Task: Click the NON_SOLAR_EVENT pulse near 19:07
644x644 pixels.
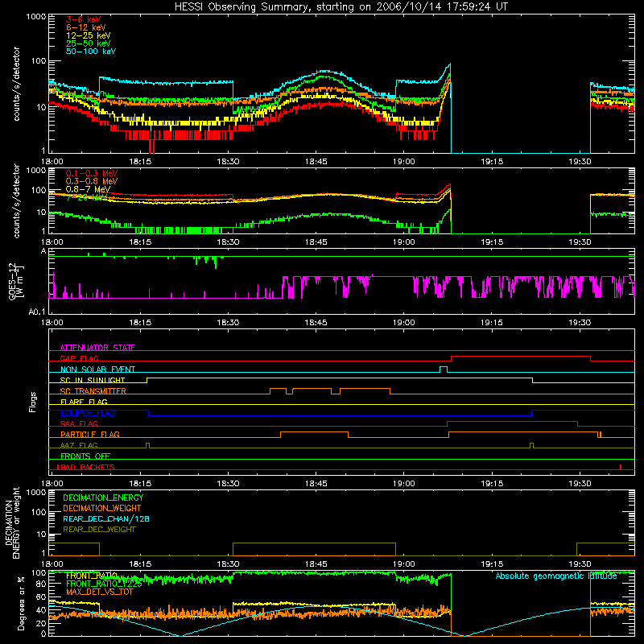Action: (x=444, y=369)
